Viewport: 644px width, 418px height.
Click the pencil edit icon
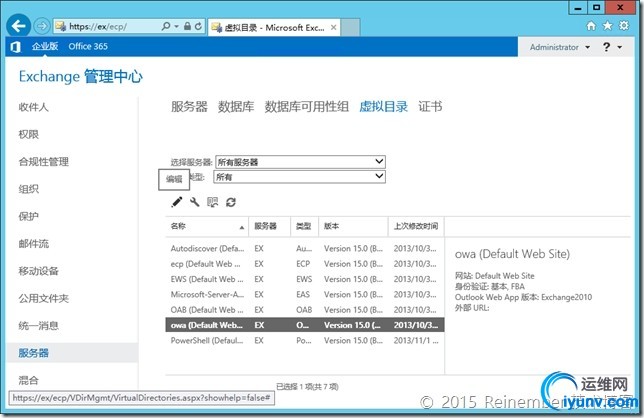tap(177, 202)
